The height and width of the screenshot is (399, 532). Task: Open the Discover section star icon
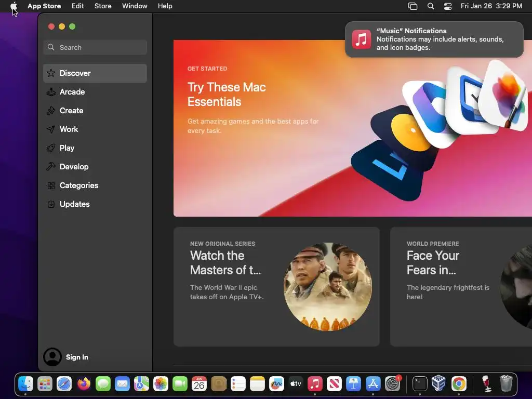(51, 73)
